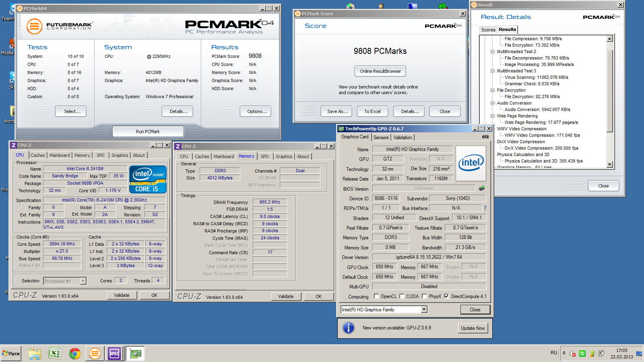The image size is (644, 362).
Task: Switch to Validation tab in GPU-Z
Action: tap(402, 138)
